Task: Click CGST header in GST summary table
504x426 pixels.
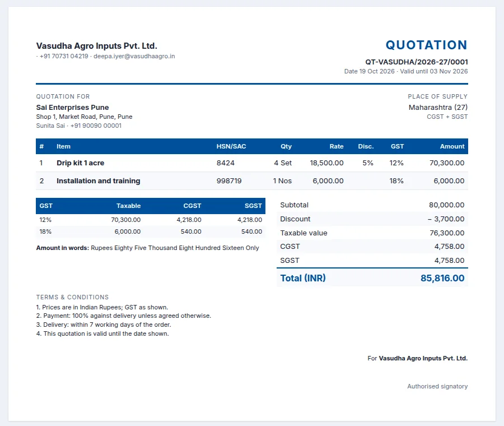Action: coord(192,206)
